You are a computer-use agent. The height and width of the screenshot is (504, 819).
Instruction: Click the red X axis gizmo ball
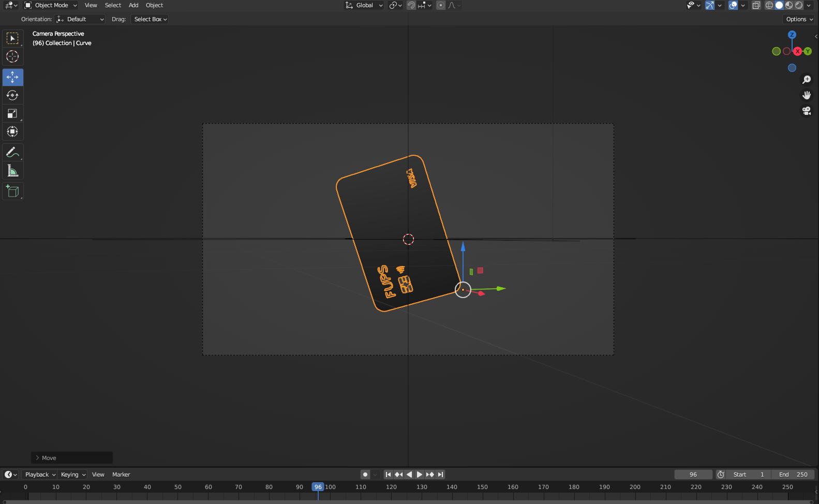[x=798, y=51]
